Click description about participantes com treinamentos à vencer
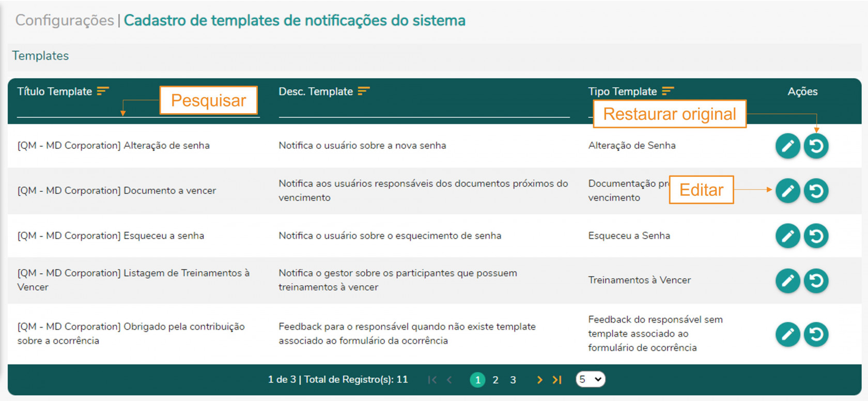 (398, 280)
